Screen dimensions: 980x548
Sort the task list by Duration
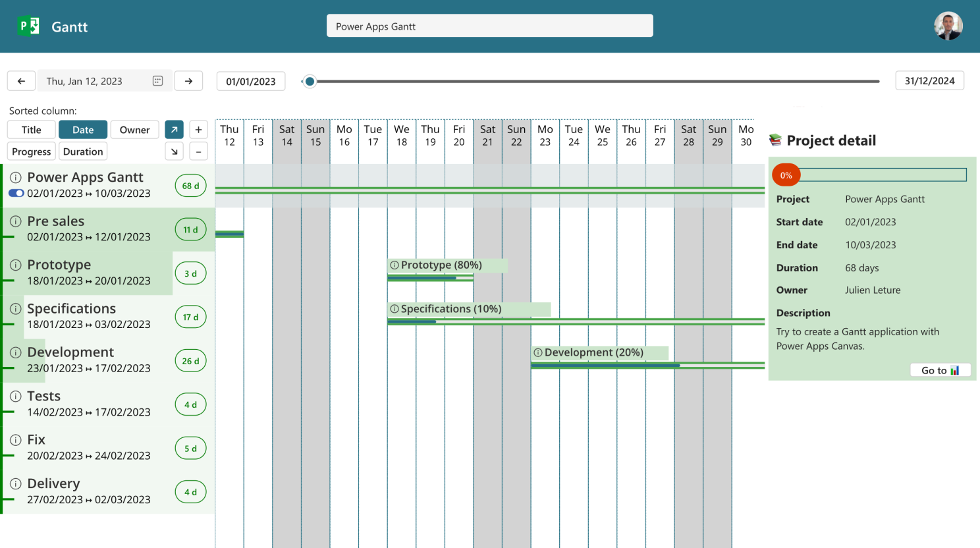coord(83,151)
